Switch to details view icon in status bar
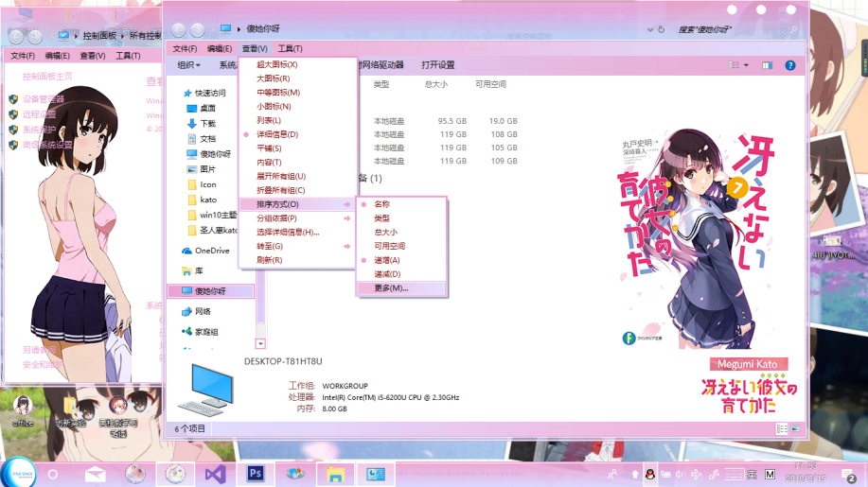 pos(782,428)
